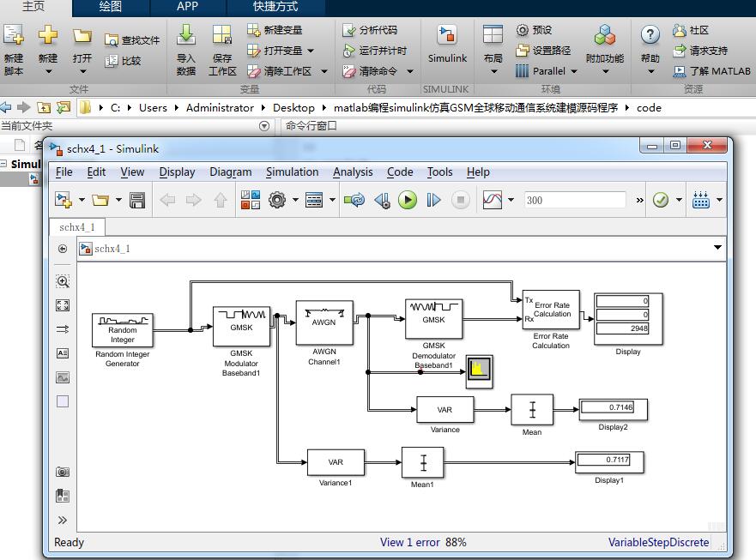Click the 新建变量 button

tap(275, 30)
